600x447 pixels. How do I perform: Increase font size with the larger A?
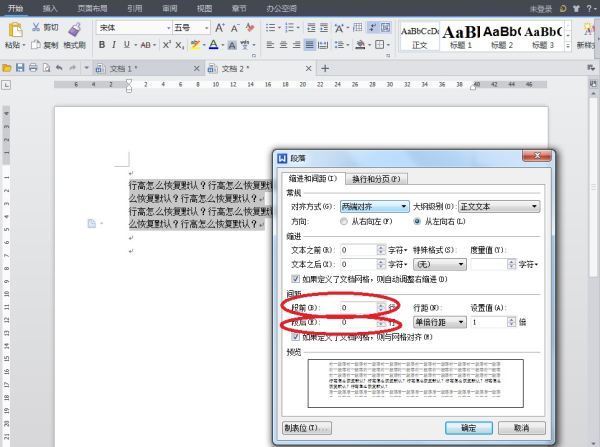pyautogui.click(x=220, y=28)
